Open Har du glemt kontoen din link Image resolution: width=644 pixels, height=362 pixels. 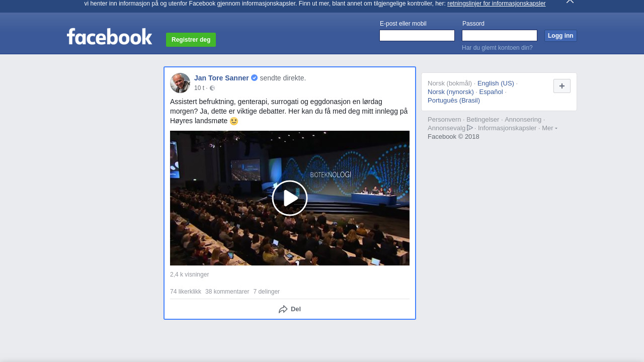pyautogui.click(x=497, y=48)
